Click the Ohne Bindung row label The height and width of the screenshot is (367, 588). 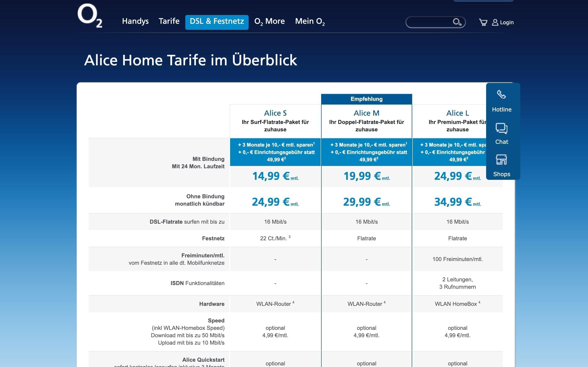(x=200, y=200)
